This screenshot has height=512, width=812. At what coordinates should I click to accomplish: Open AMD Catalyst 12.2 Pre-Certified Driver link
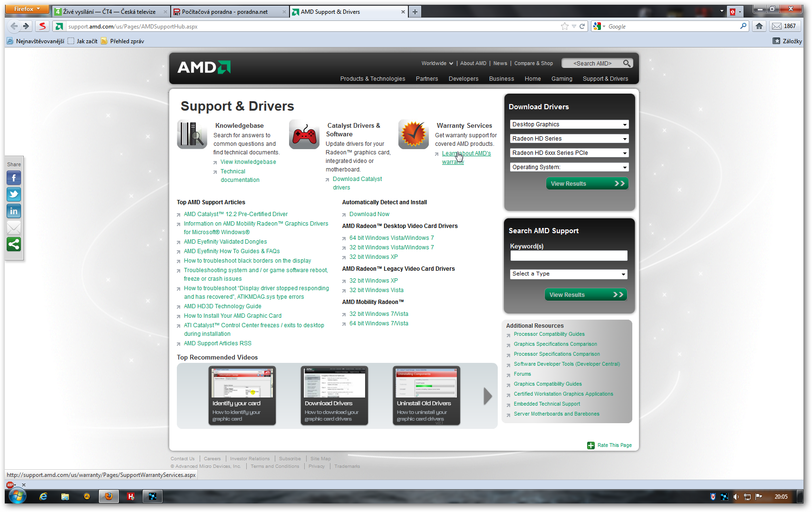click(x=236, y=214)
